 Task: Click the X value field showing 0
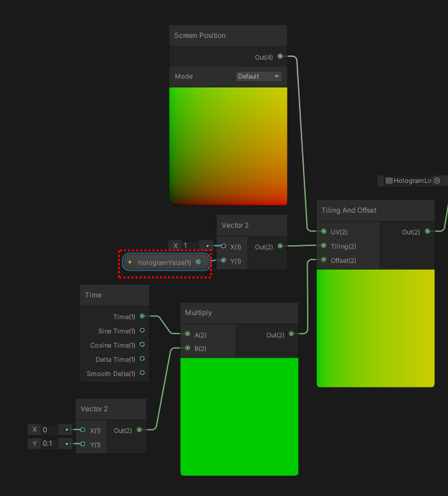(49, 430)
